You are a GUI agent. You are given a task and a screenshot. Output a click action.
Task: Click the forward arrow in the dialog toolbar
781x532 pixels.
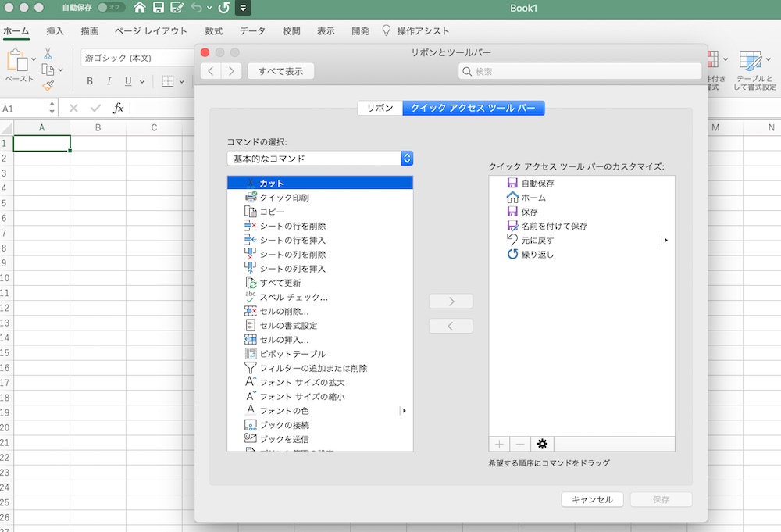click(231, 71)
